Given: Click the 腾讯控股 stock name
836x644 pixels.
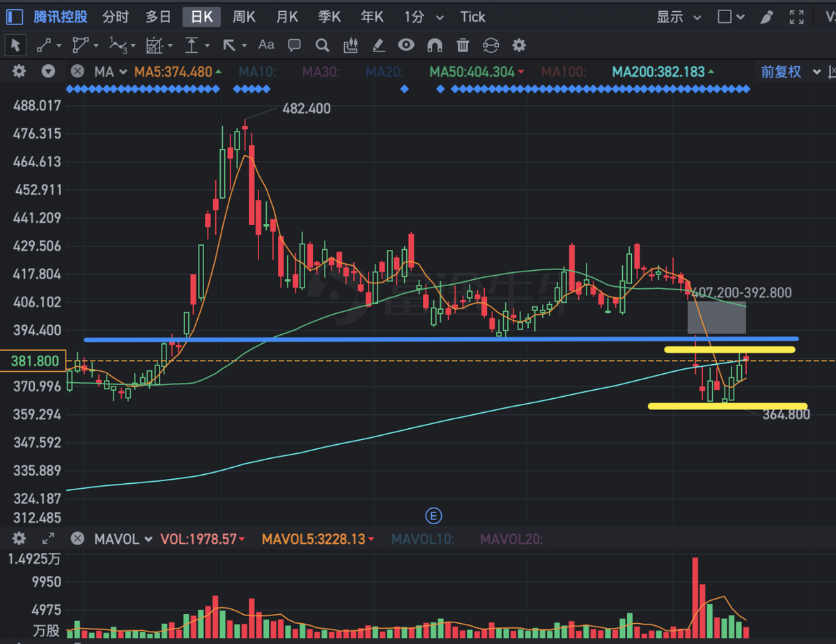Looking at the screenshot, I should (x=61, y=17).
